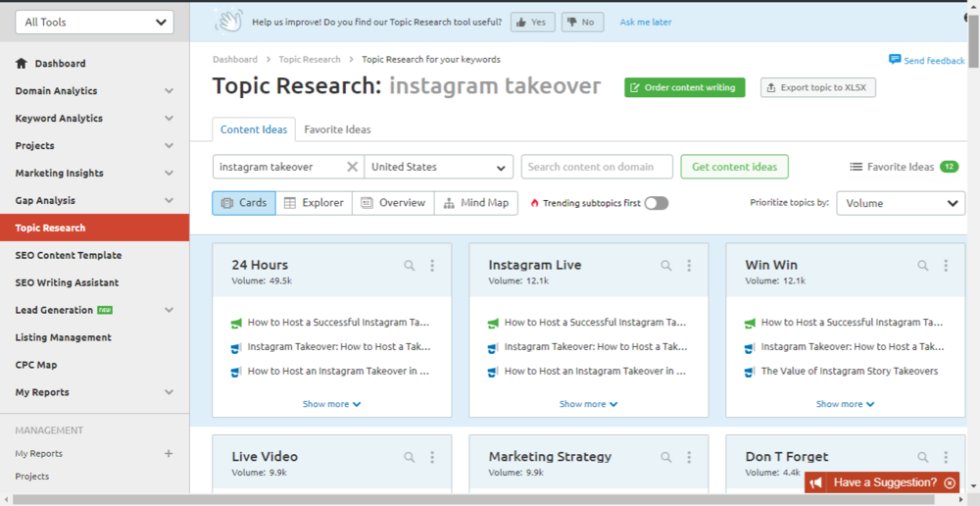The image size is (980, 506).
Task: Open the United States country dropdown
Action: click(x=439, y=167)
